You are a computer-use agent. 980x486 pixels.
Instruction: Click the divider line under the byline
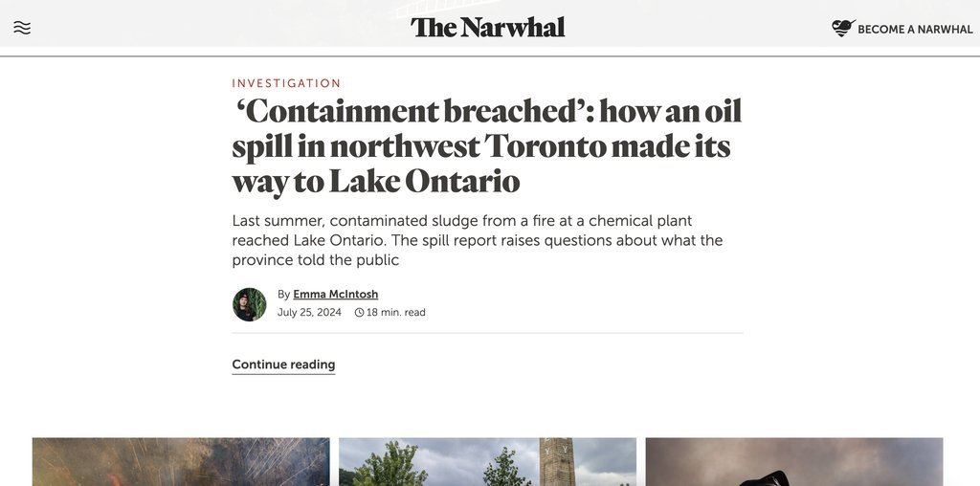[487, 333]
